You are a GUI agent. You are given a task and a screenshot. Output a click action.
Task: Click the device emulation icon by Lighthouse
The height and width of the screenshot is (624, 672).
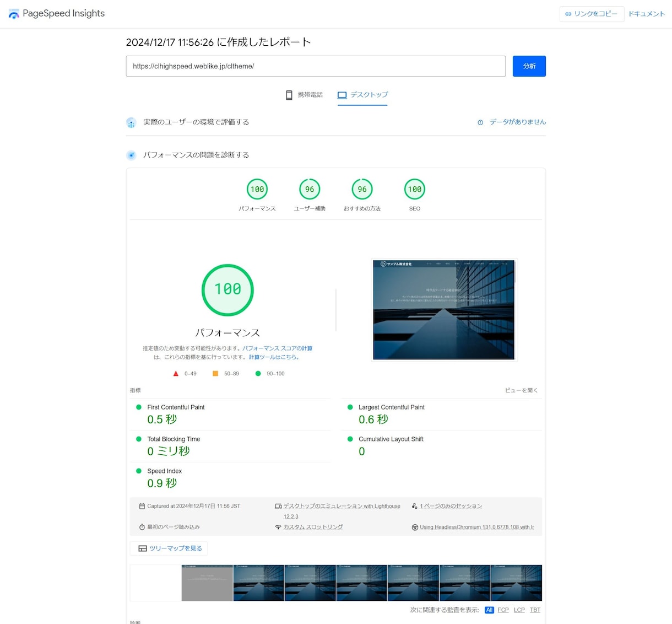(278, 506)
